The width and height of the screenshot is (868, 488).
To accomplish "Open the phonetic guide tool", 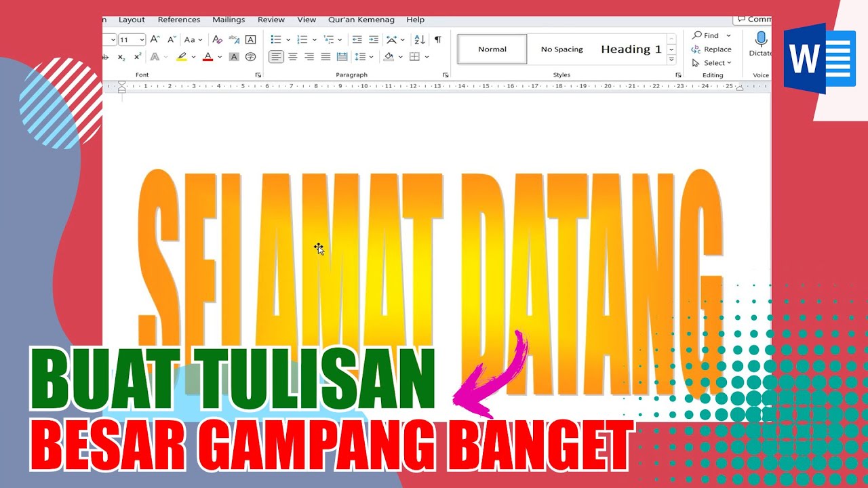I will point(234,39).
